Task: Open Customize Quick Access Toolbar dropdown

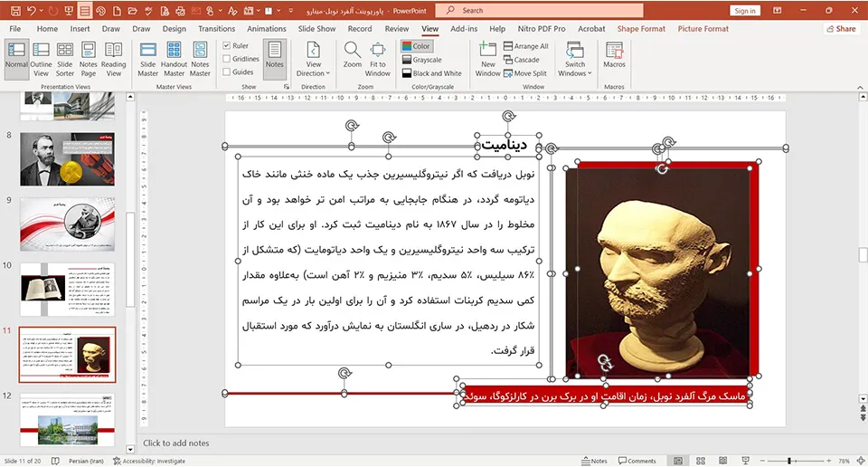Action: pos(292,11)
